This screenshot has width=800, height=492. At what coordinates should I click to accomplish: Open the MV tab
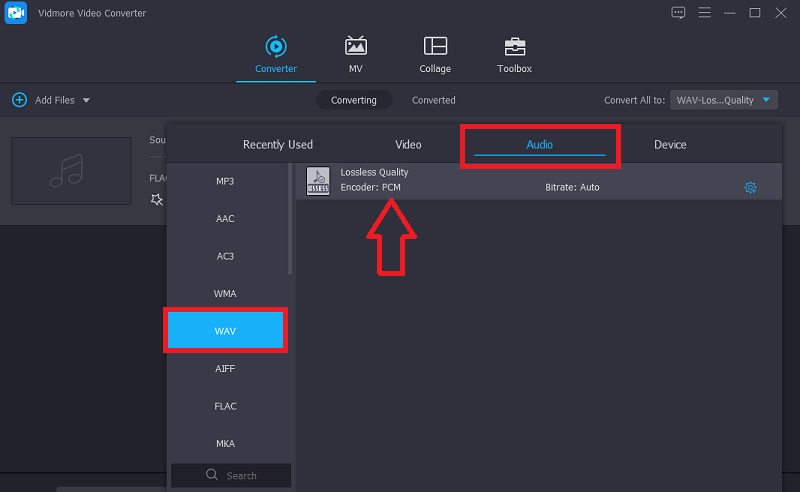(x=356, y=55)
